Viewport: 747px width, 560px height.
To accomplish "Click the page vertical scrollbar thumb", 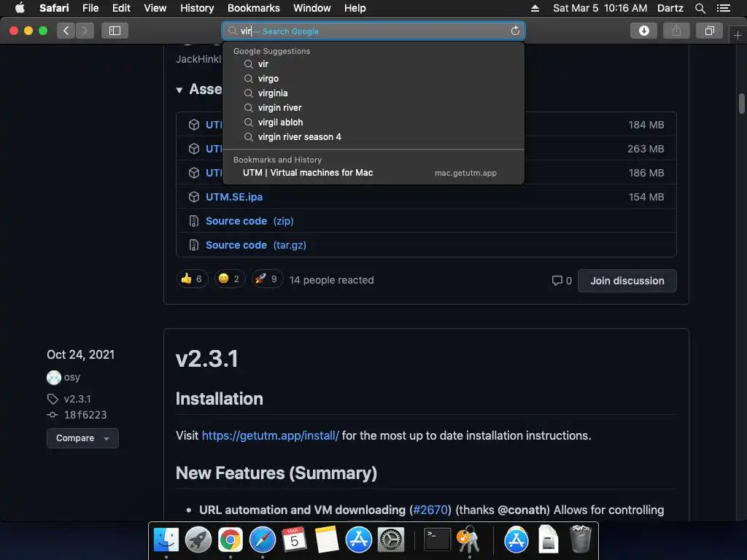I will click(x=741, y=104).
